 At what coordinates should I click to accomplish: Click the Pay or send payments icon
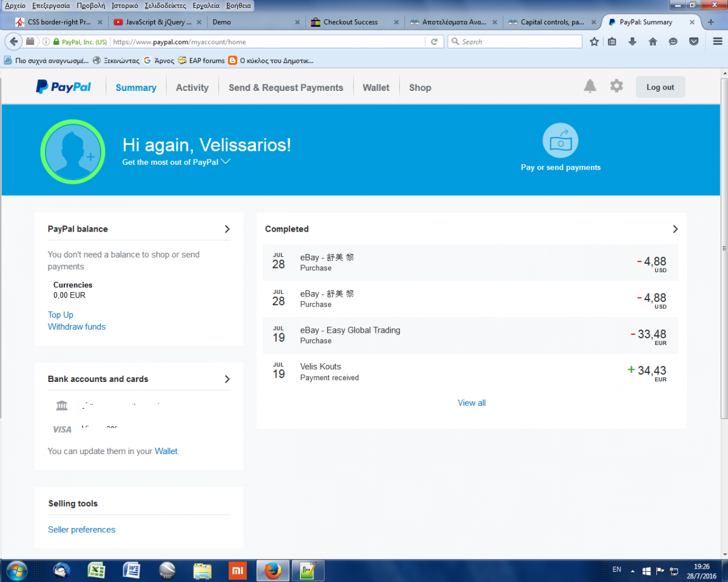coord(560,140)
